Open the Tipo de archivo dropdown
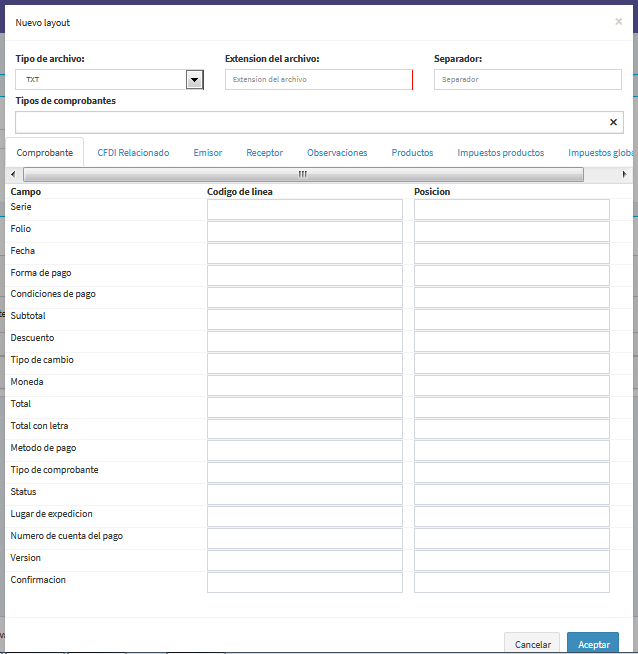 click(194, 80)
